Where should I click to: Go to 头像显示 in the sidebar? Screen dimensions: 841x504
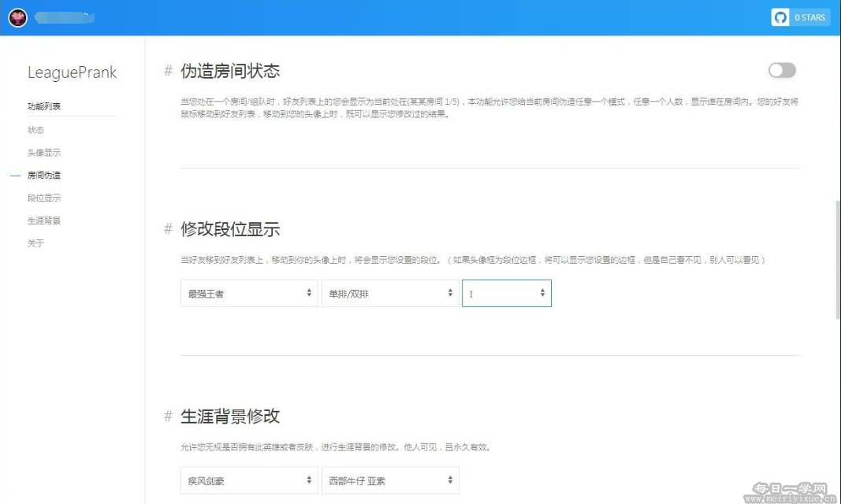tap(44, 153)
